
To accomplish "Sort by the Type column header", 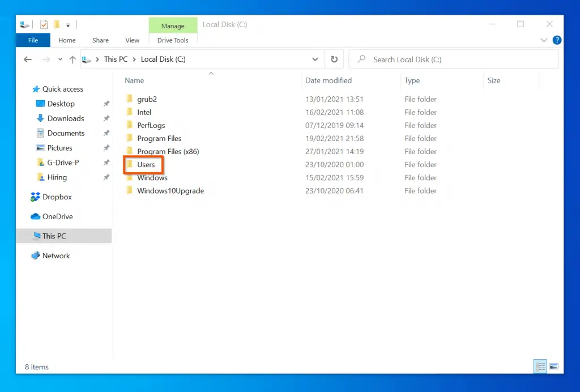I will [412, 80].
